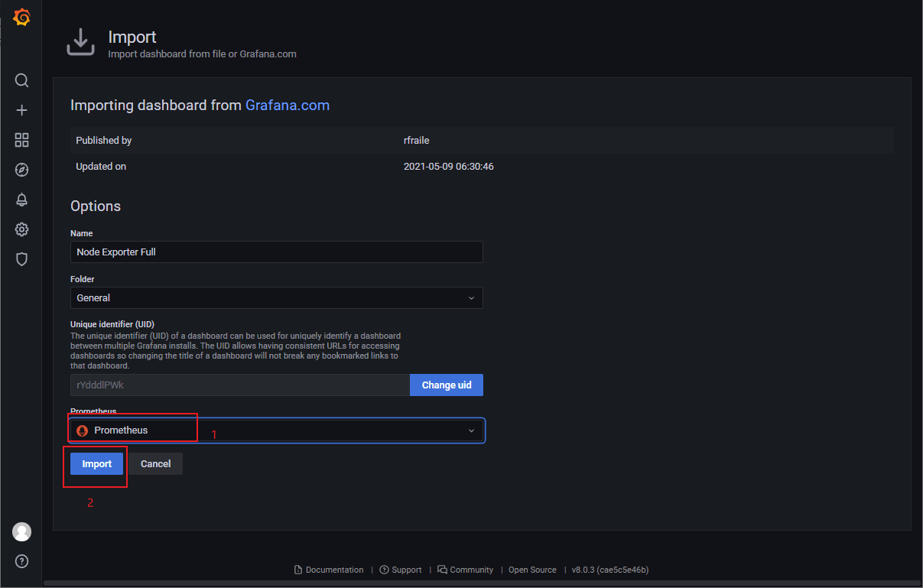Screen dimensions: 923x588
Task: Click the horizontal scrollbar at bottom
Action: (x=482, y=583)
